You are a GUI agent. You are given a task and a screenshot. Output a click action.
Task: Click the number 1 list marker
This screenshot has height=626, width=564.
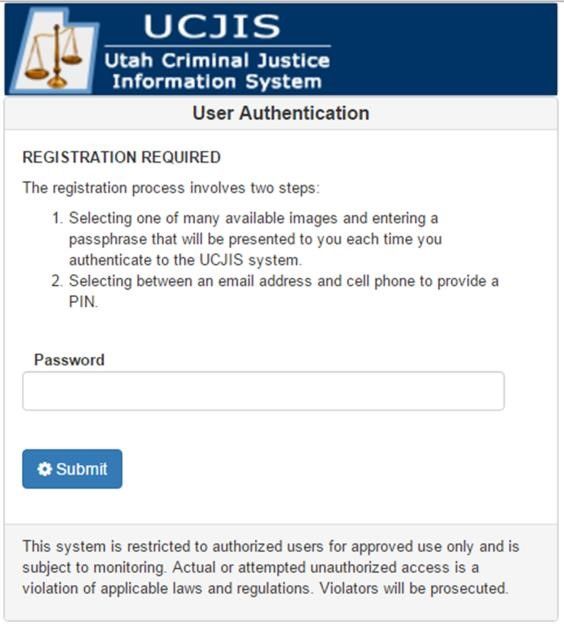coord(57,218)
